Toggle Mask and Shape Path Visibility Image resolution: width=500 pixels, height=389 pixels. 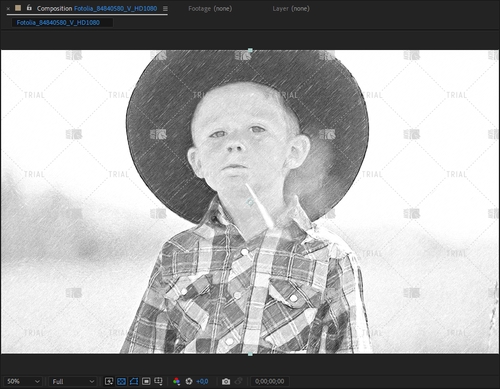134,381
